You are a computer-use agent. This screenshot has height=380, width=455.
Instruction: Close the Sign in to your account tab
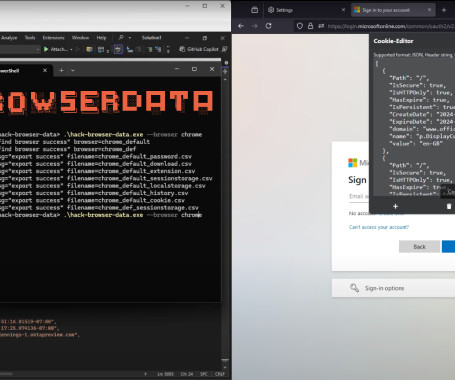(429, 10)
